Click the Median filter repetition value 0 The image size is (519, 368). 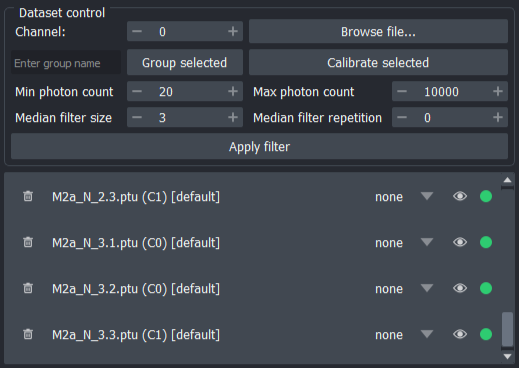(450, 117)
